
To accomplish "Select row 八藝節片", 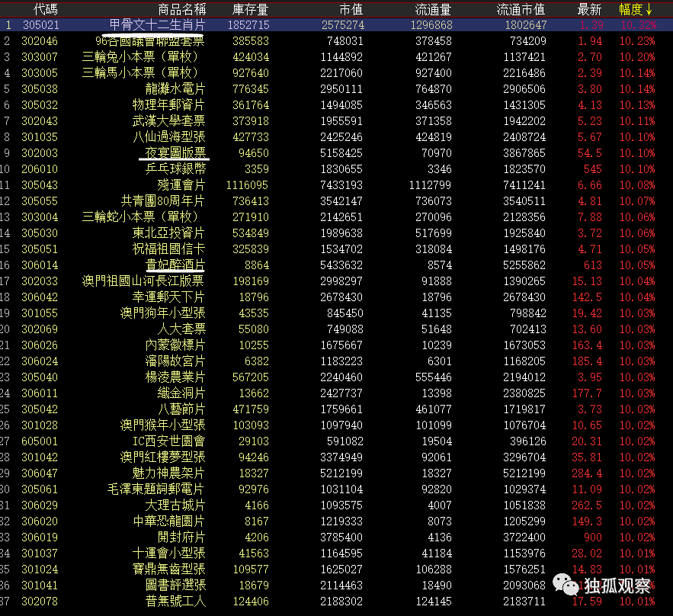I will tap(337, 409).
